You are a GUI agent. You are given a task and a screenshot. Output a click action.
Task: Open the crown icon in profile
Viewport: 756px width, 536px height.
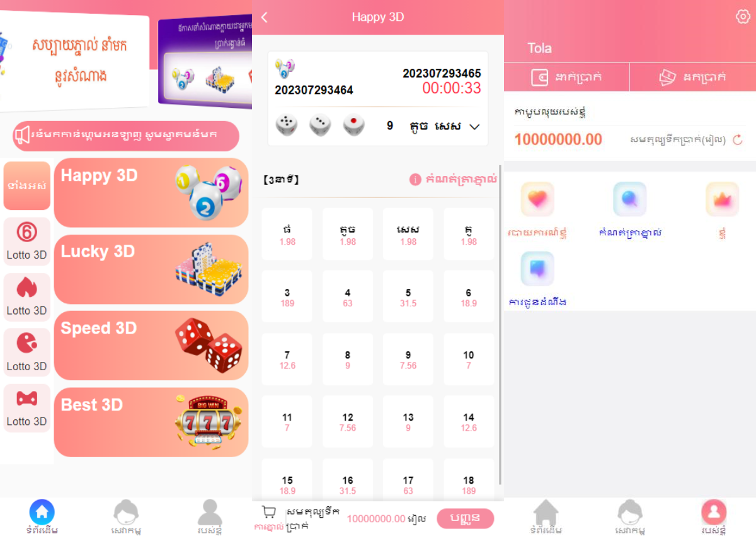click(722, 199)
